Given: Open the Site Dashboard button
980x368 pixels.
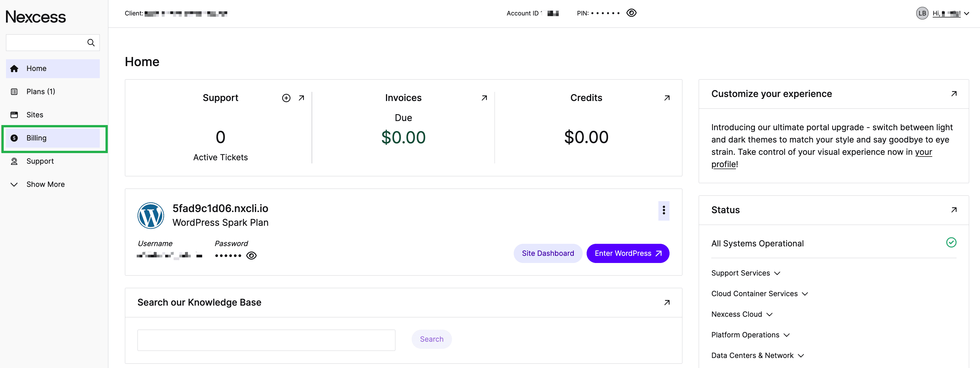Looking at the screenshot, I should (547, 253).
